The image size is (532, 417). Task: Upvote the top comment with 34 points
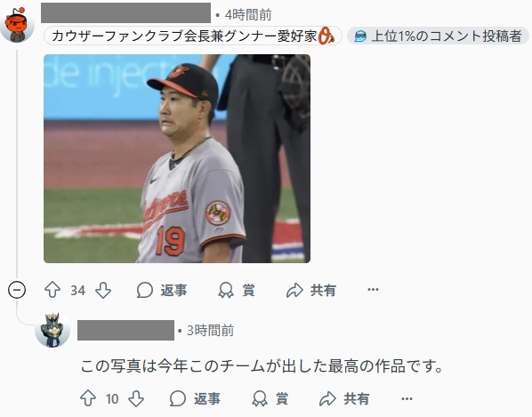point(52,290)
